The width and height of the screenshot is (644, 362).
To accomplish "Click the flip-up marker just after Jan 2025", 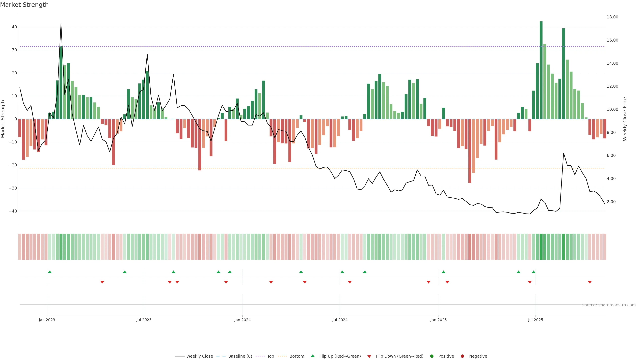I will point(443,272).
